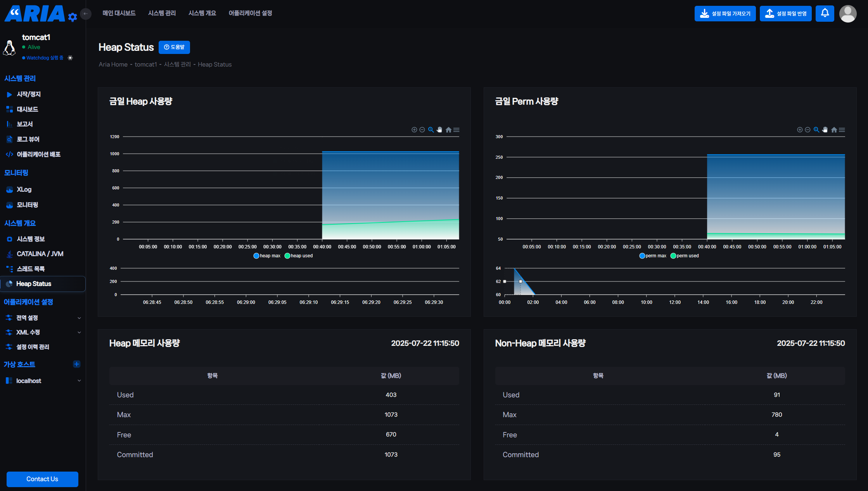The width and height of the screenshot is (868, 491).
Task: Open 메인 대시보드 top menu
Action: point(119,13)
